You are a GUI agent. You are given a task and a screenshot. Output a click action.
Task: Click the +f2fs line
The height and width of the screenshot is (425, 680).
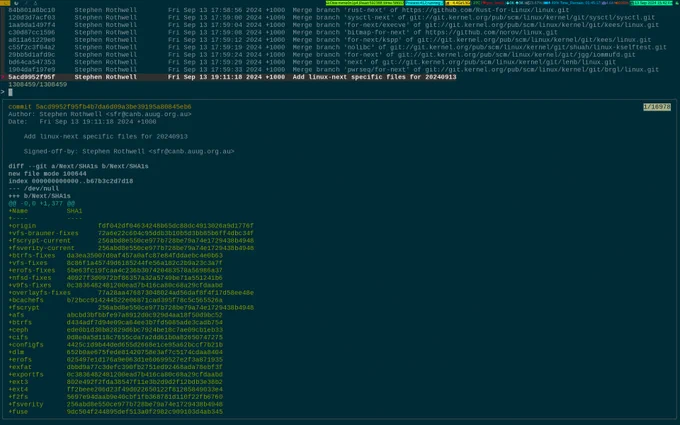tap(115, 397)
